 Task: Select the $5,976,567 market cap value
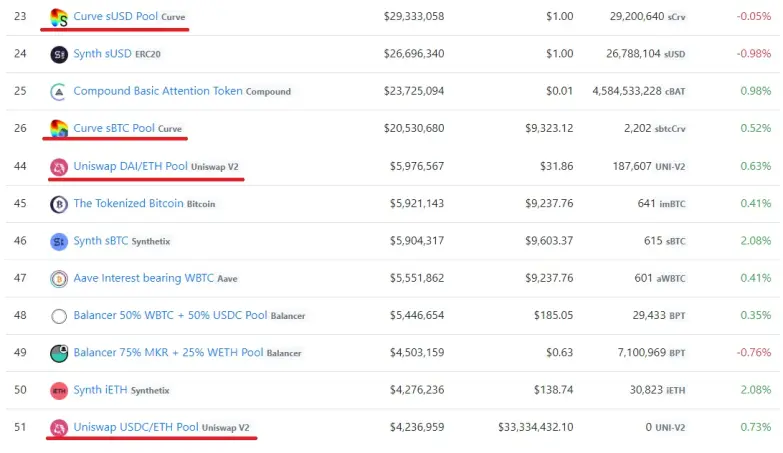click(417, 166)
